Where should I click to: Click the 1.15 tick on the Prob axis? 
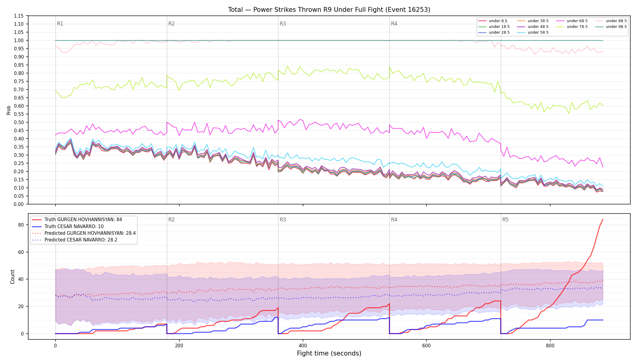tap(19, 16)
